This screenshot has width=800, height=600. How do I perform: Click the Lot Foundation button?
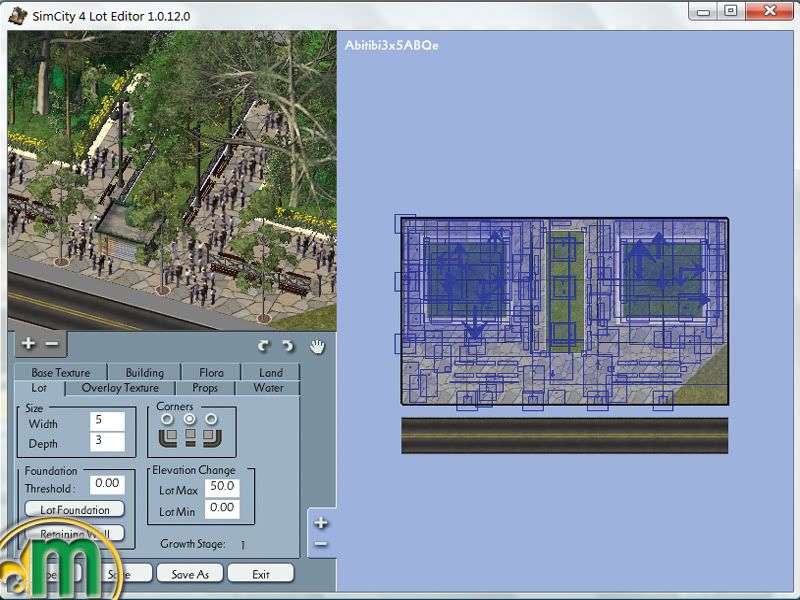75,509
